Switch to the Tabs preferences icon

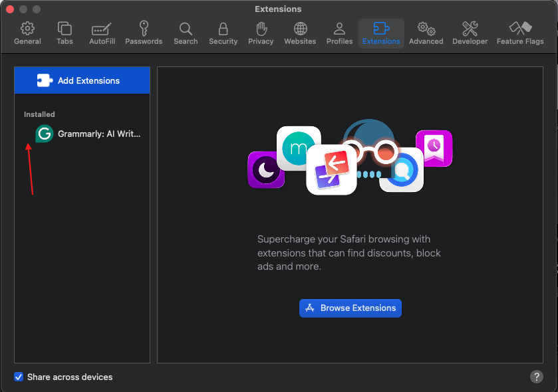[65, 33]
